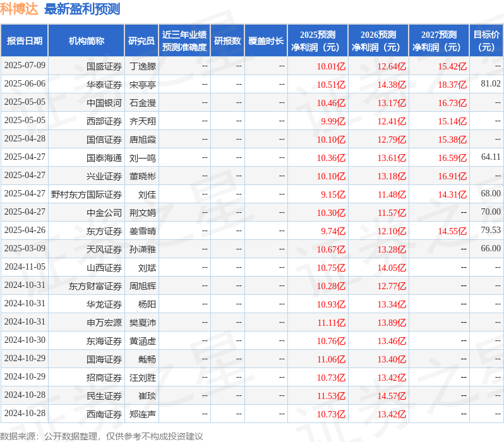
Task: Click the 18.37亿 profit value
Action: click(452, 85)
